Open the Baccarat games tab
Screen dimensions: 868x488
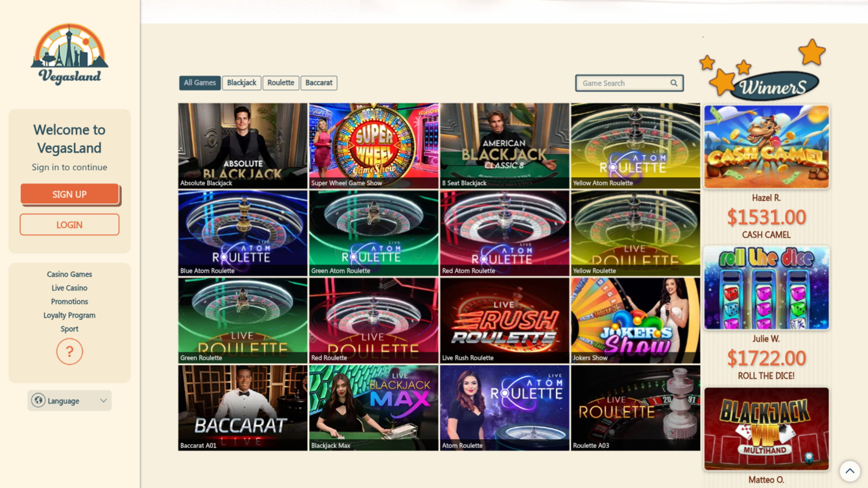tap(319, 83)
